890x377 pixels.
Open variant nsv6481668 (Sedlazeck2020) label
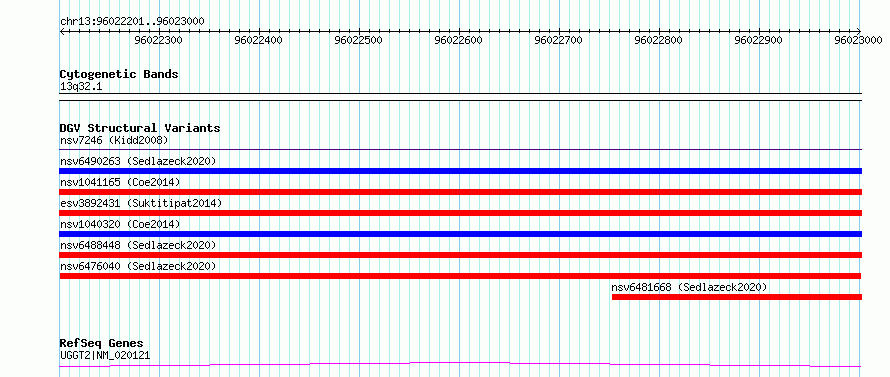[x=689, y=287]
